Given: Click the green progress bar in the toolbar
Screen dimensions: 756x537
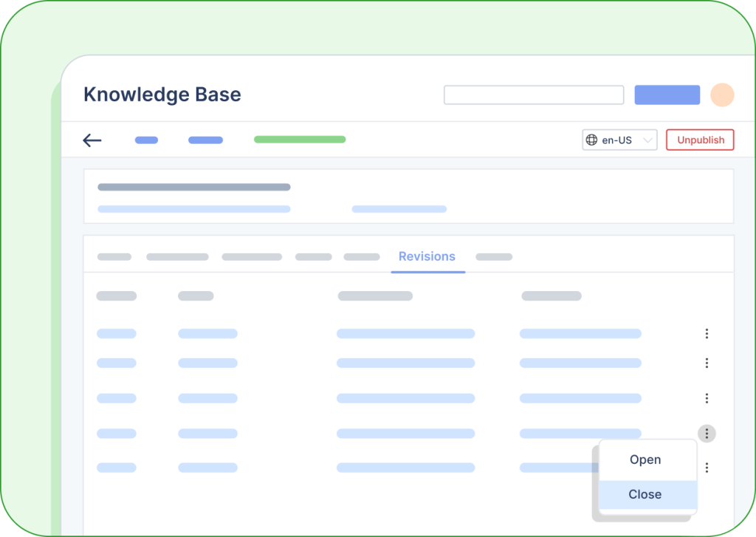Looking at the screenshot, I should pos(299,139).
